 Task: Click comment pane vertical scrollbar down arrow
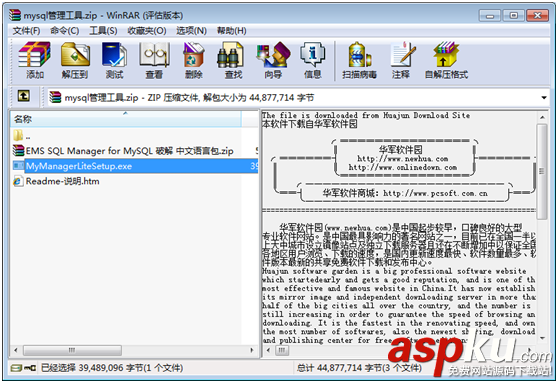[x=542, y=338]
